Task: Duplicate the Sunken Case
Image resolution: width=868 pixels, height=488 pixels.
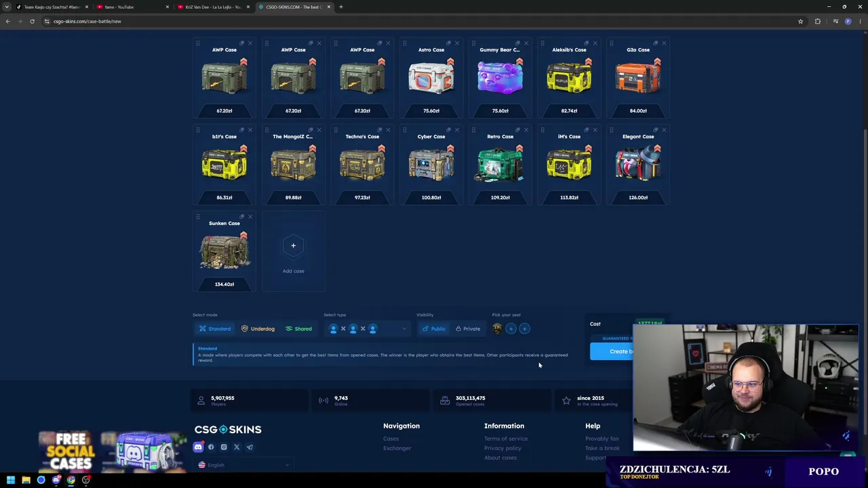Action: pyautogui.click(x=241, y=217)
